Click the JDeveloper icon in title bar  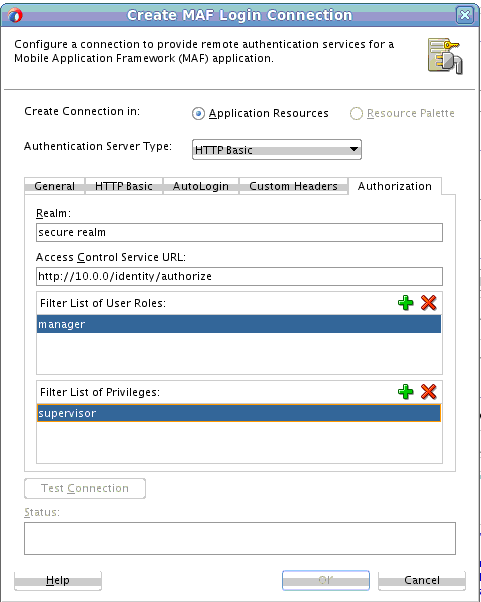coord(15,15)
